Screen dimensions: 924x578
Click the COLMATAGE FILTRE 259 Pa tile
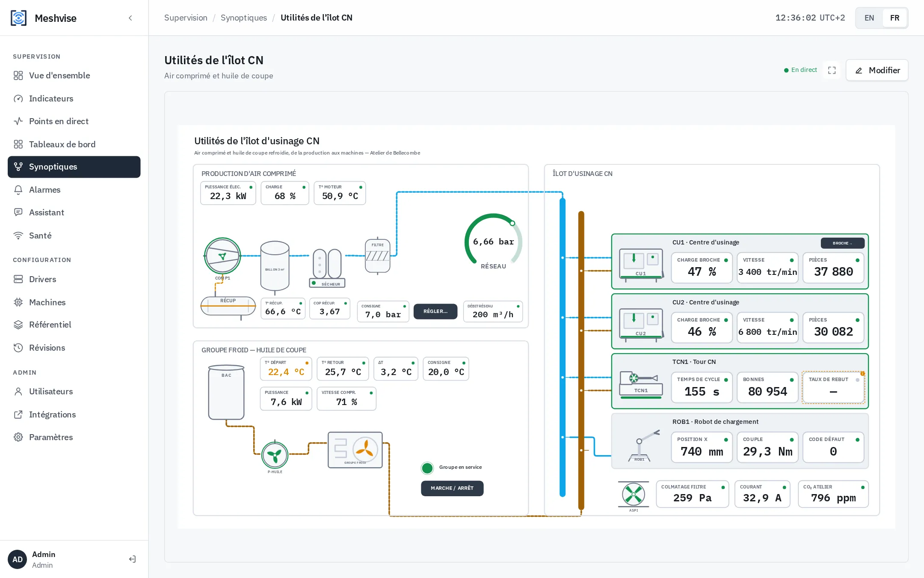pyautogui.click(x=692, y=494)
